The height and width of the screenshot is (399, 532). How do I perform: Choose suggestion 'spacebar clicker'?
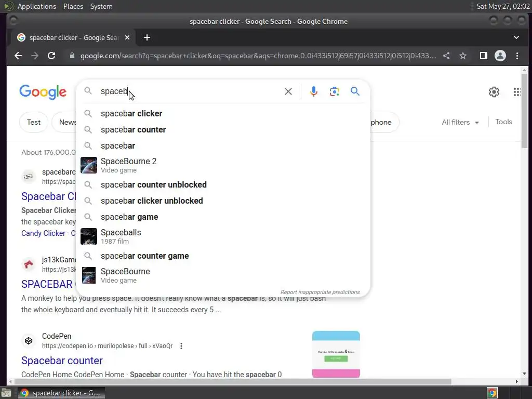(223, 113)
